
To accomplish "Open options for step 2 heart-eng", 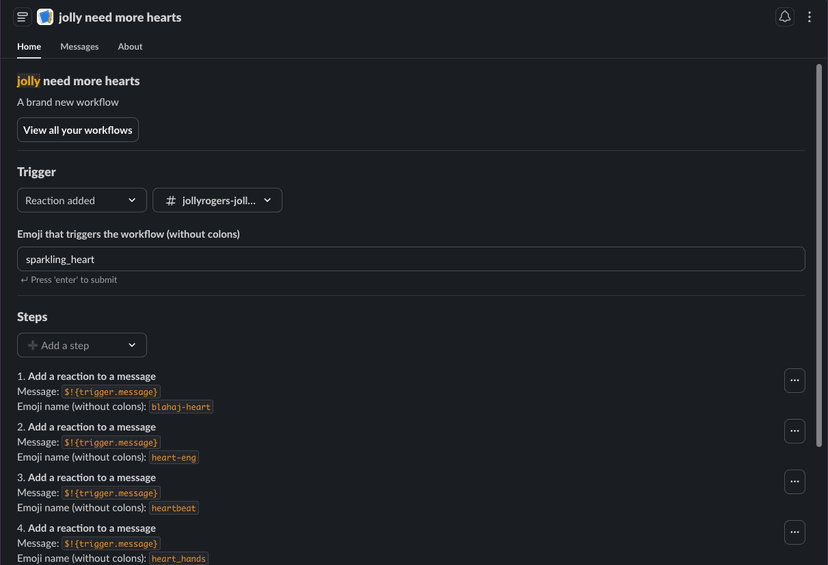I will pyautogui.click(x=794, y=431).
